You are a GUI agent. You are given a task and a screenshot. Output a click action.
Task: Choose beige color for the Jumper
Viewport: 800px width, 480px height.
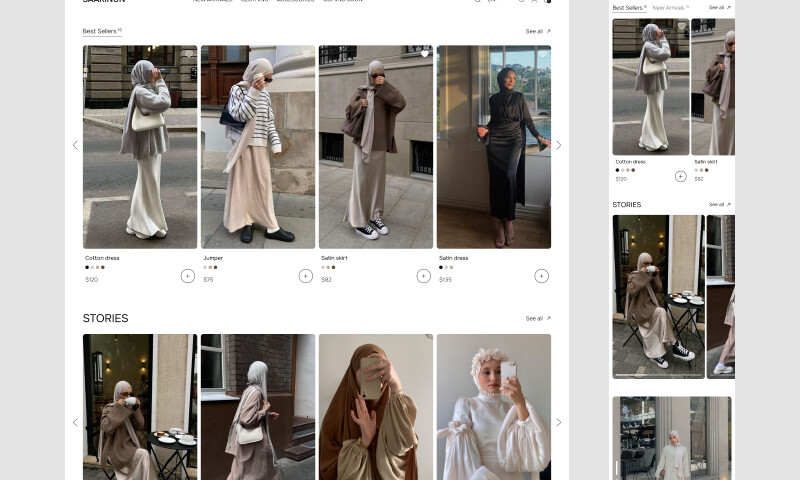210,267
